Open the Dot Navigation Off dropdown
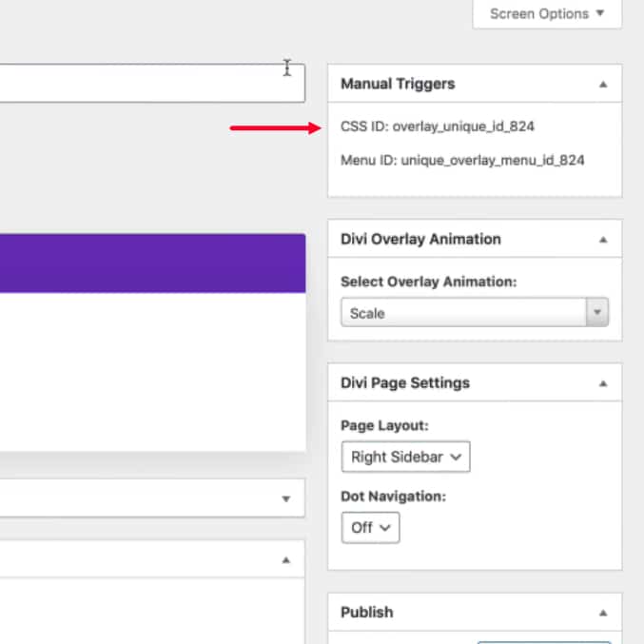 pyautogui.click(x=370, y=527)
